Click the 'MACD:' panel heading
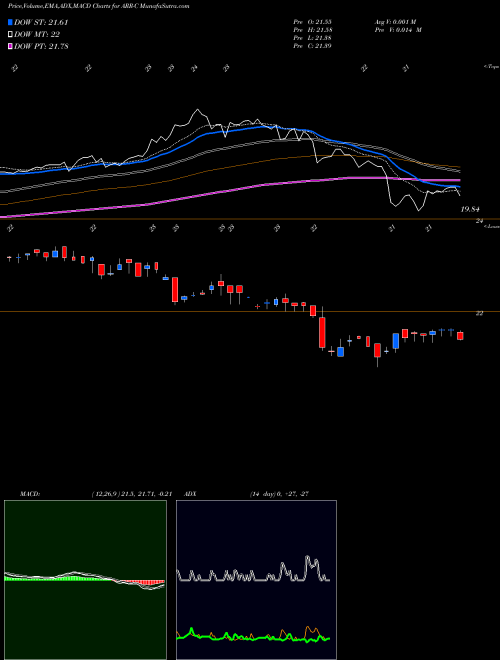The width and height of the screenshot is (500, 660). point(30,494)
